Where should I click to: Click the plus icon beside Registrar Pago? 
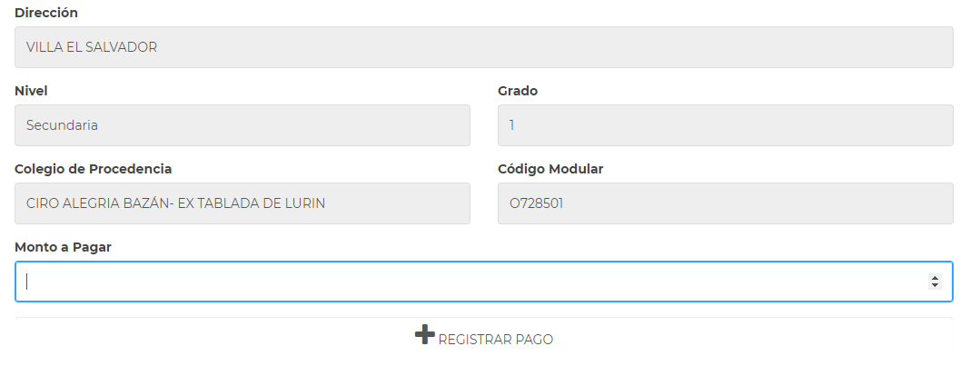[x=424, y=335]
